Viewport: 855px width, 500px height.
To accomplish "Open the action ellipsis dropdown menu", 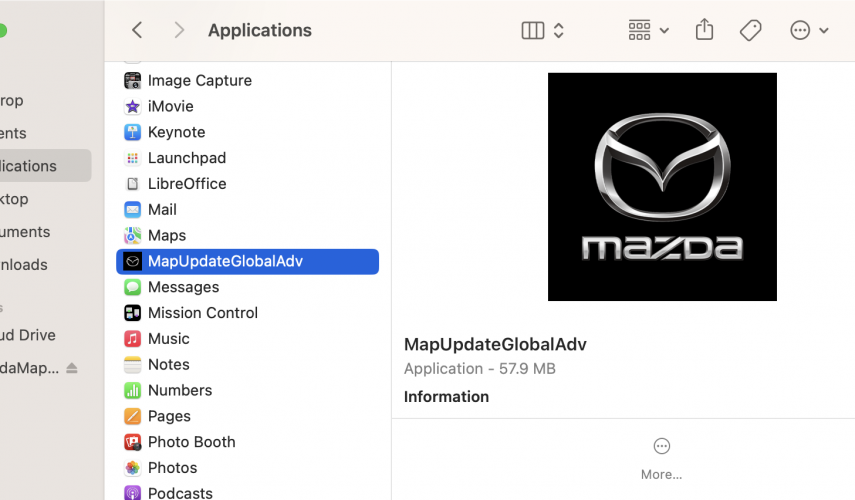I will point(809,30).
